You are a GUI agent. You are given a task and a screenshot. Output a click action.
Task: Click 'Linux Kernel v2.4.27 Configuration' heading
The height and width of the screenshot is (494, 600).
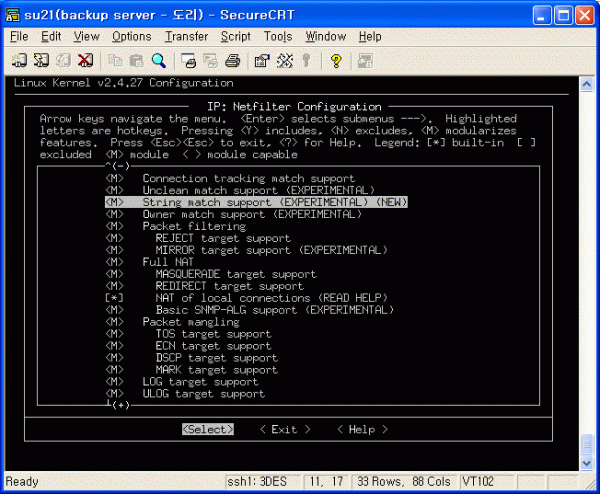[123, 83]
